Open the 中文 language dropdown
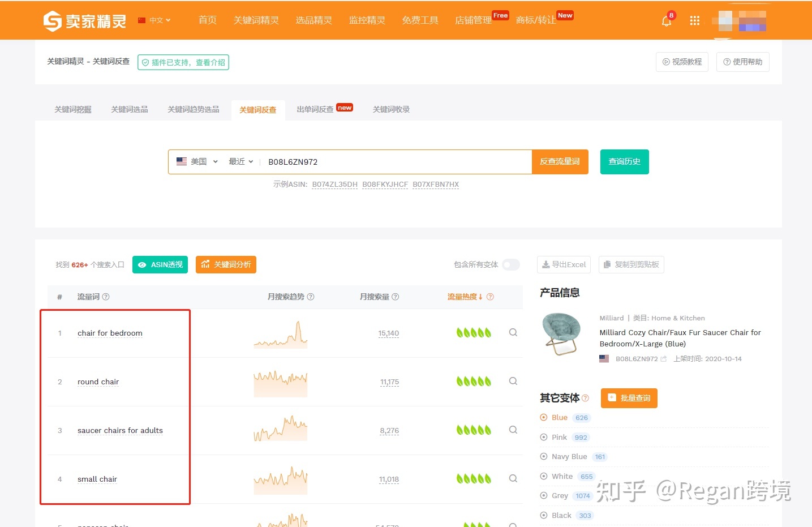The height and width of the screenshot is (527, 812). click(155, 20)
